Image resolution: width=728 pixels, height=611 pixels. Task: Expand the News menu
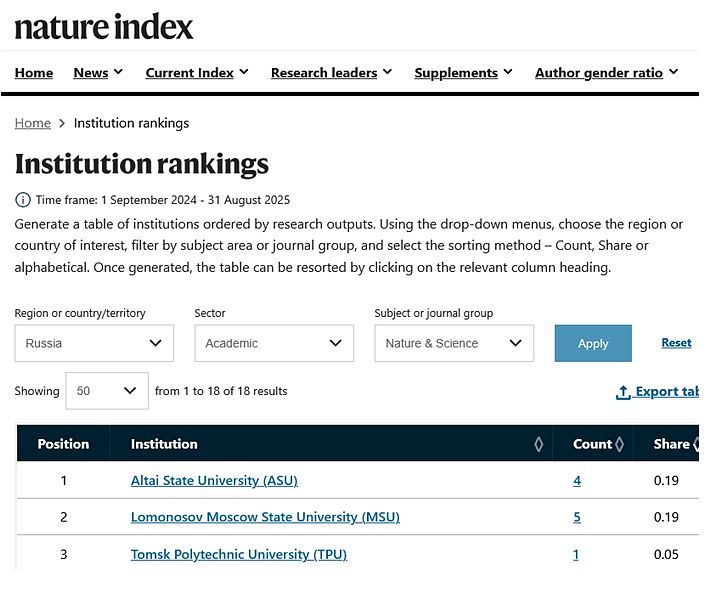98,73
